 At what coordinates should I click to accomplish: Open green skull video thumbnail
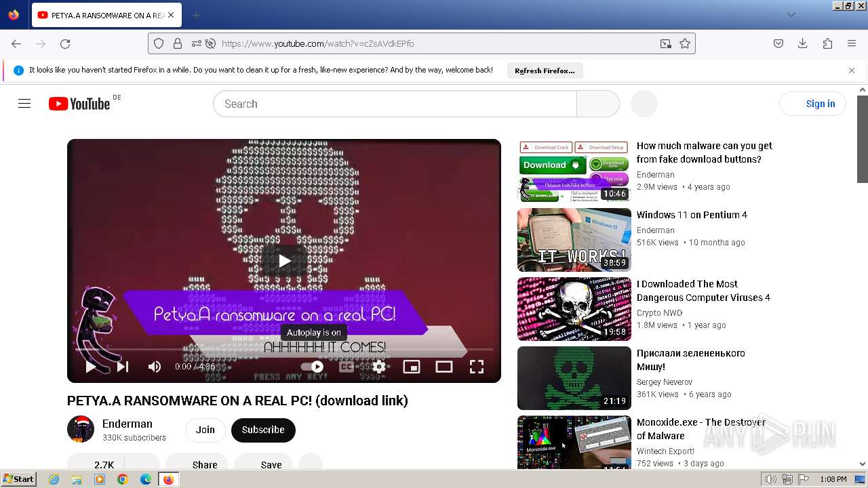pyautogui.click(x=574, y=378)
